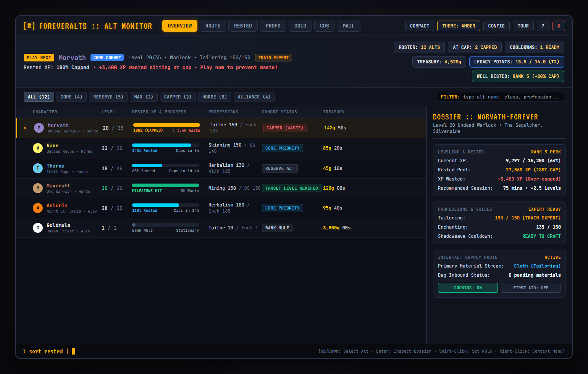
Task: Open help with the question mark button
Action: (x=543, y=26)
